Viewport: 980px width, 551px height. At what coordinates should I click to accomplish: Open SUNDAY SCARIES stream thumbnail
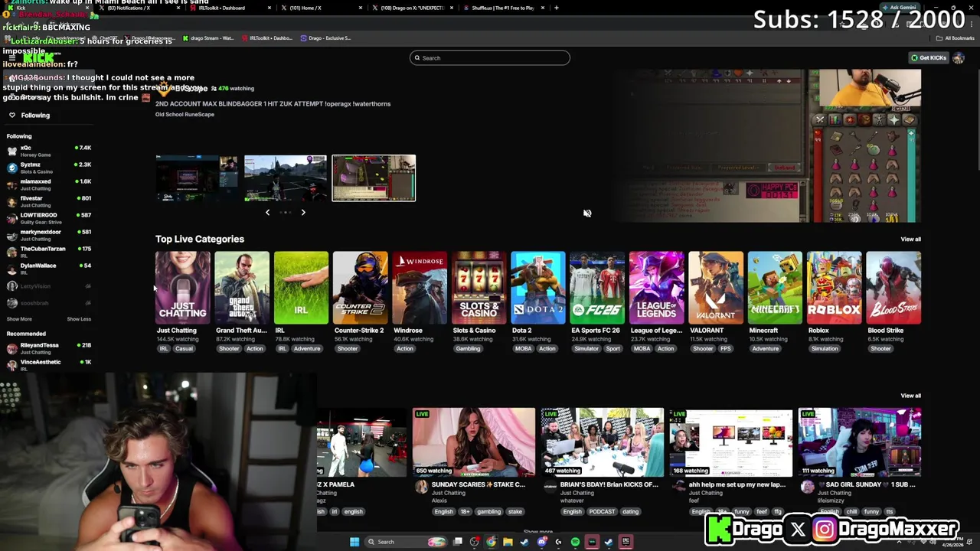tap(474, 442)
